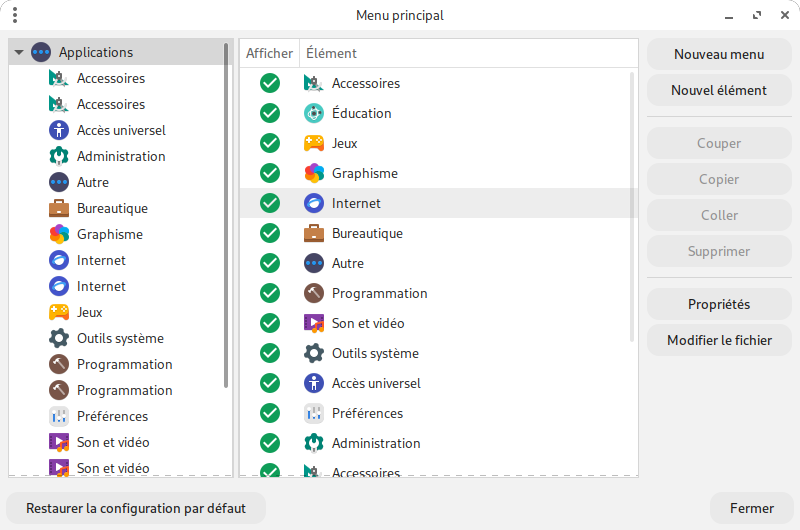Viewport: 800px width, 530px height.
Task: Uncheck the Afficher checkmark for Internet
Action: [x=270, y=203]
